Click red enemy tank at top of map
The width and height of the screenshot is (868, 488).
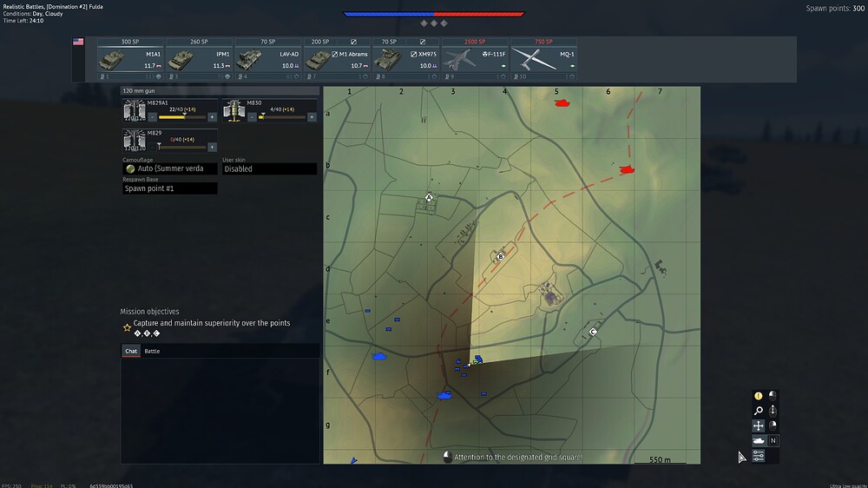click(562, 102)
